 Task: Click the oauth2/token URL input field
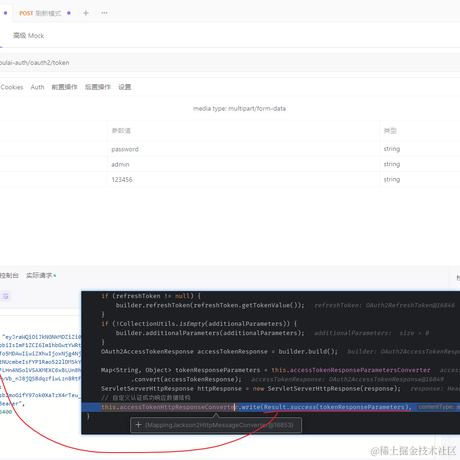click(x=230, y=63)
